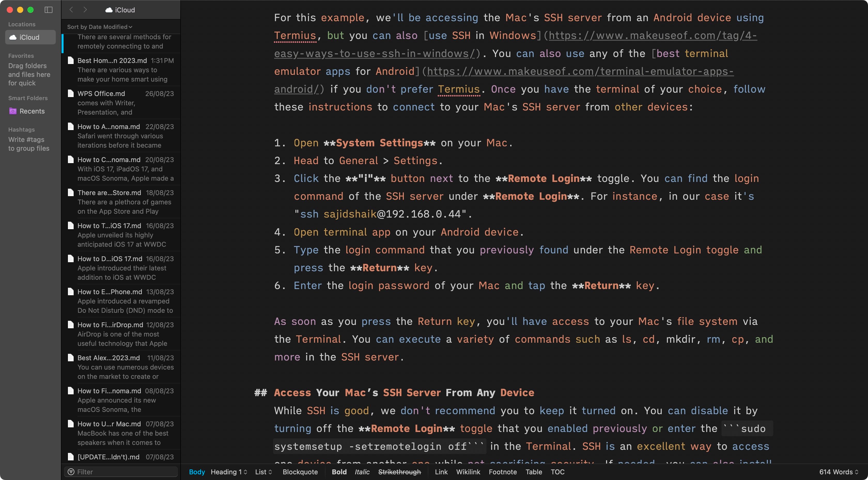Enable Strikethrough formatting
The width and height of the screenshot is (868, 480).
coord(399,472)
